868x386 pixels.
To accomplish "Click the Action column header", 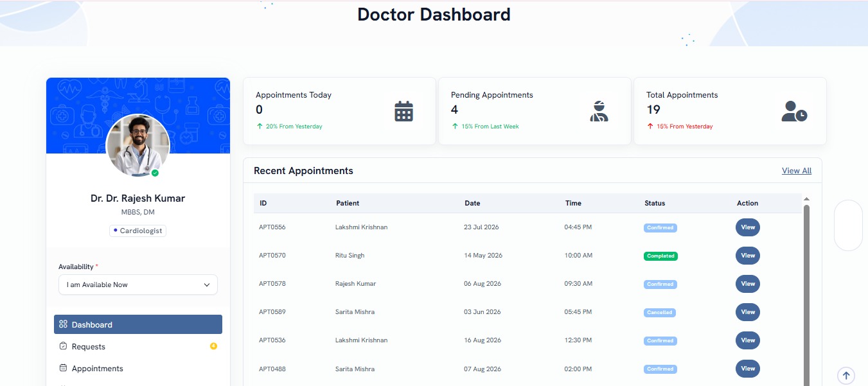I will [x=747, y=203].
